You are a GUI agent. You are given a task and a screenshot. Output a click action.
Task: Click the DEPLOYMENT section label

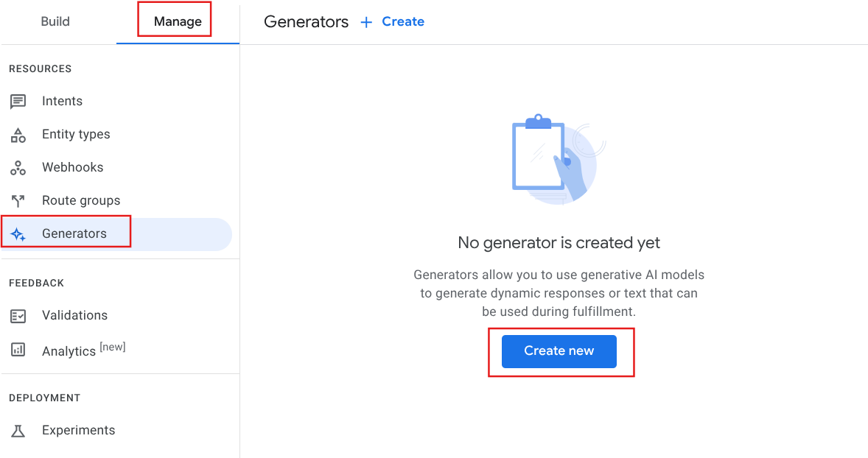pyautogui.click(x=45, y=398)
